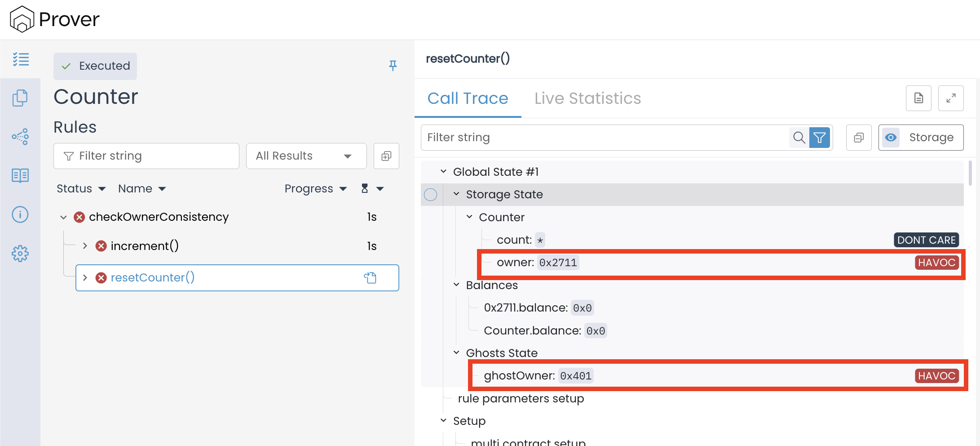This screenshot has height=446, width=980.
Task: Toggle the funnel filter button in call trace
Action: [x=819, y=138]
